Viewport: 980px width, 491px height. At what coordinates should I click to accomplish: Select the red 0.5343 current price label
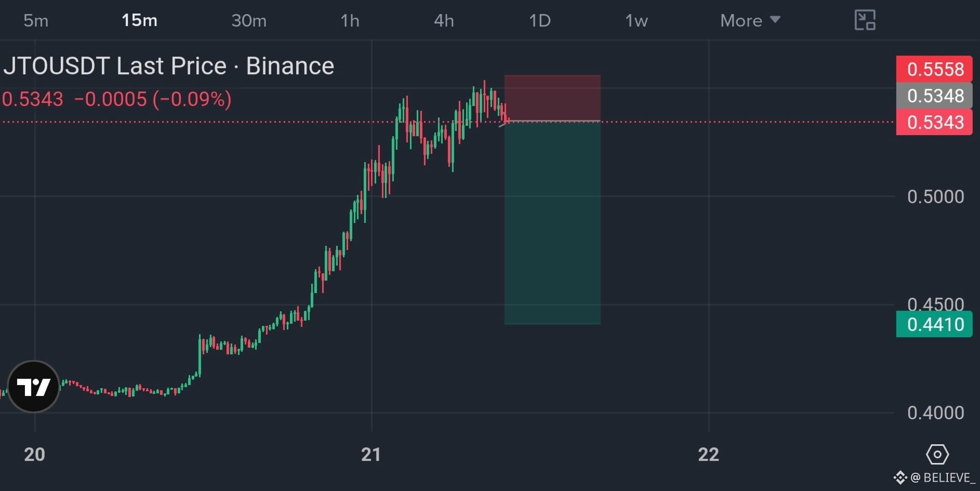click(934, 122)
